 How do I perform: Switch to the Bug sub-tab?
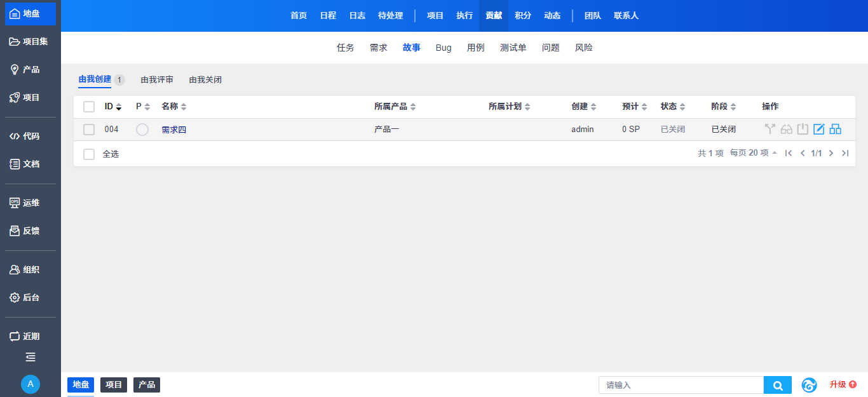coord(444,48)
